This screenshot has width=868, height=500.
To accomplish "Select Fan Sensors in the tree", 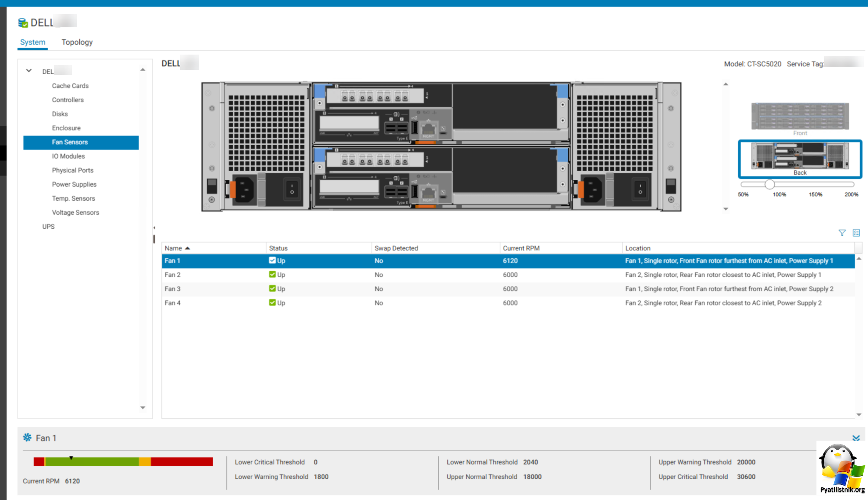I will pyautogui.click(x=81, y=142).
